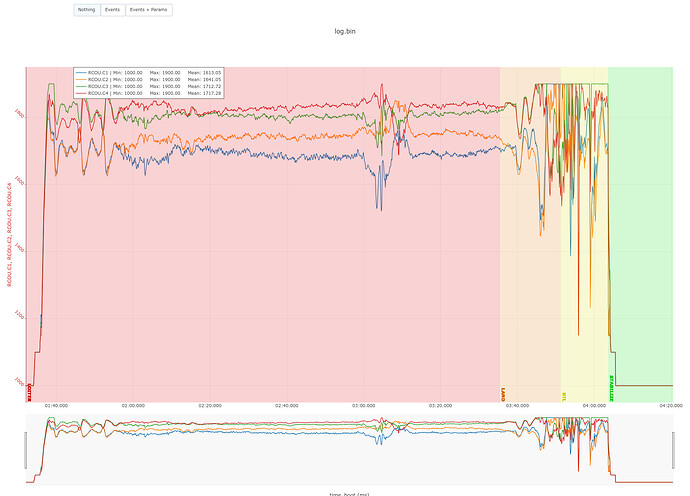Click the 03:00.000 time axis tick
This screenshot has height=496, width=690.
pyautogui.click(x=363, y=406)
